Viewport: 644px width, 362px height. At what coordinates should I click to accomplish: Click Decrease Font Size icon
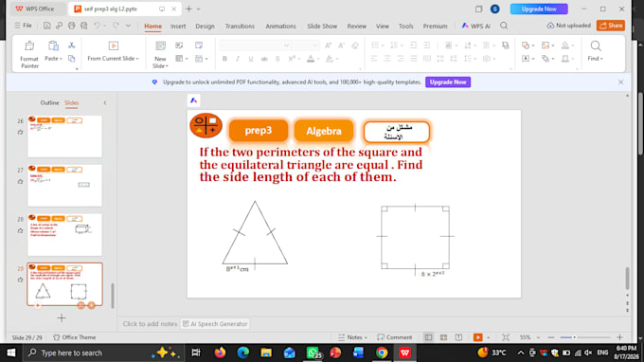click(341, 45)
